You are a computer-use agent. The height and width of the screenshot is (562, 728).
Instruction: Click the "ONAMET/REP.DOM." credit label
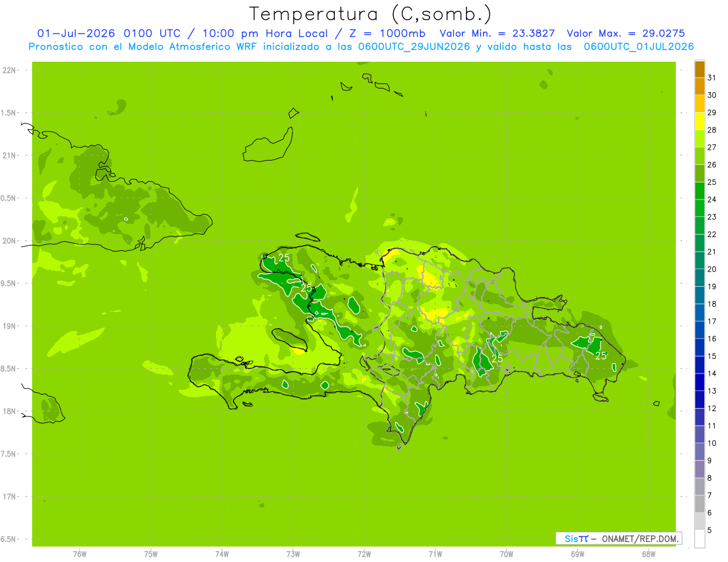641,538
